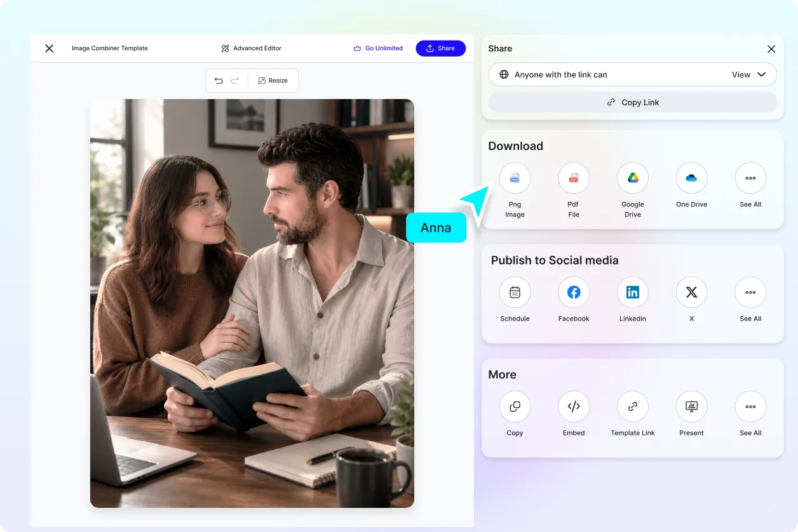
Task: Open the Advanced Editor
Action: 252,48
